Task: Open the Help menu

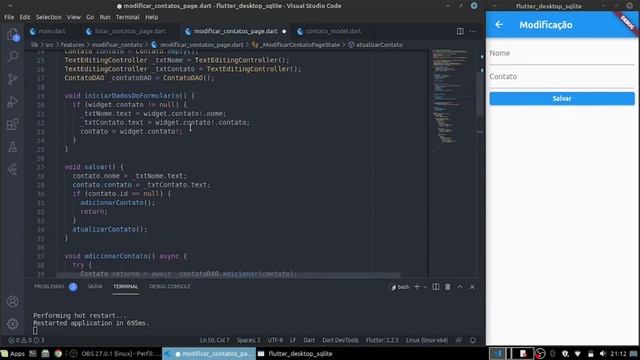Action: point(151,17)
